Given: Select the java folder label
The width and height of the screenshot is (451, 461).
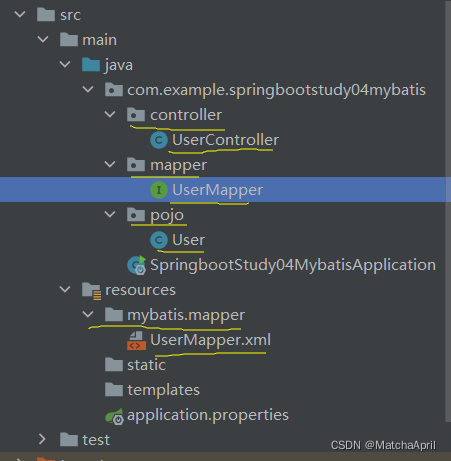Looking at the screenshot, I should click(x=119, y=65).
